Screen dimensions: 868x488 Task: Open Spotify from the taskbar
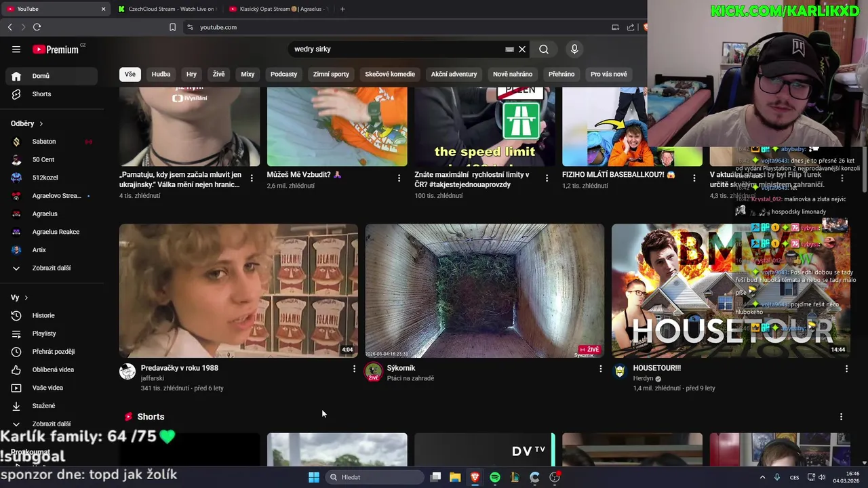(x=495, y=477)
